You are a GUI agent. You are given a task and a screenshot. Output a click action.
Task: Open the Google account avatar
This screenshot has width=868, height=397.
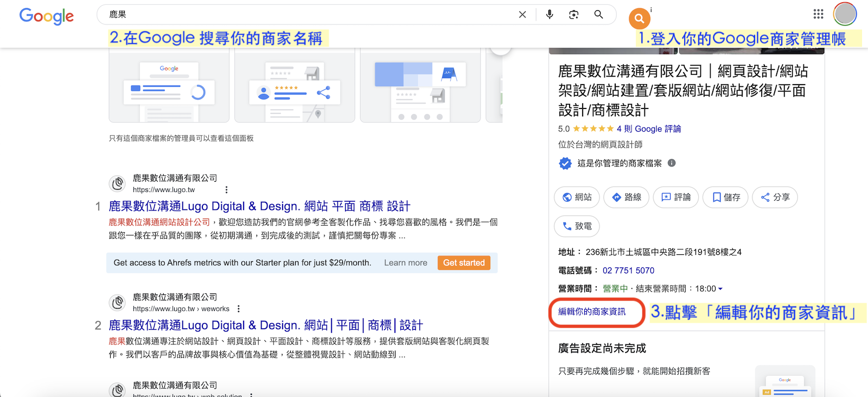click(845, 14)
